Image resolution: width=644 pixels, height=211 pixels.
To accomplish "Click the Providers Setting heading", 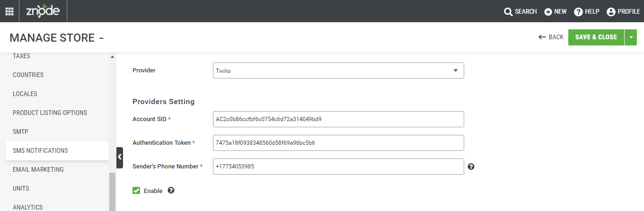I will click(x=164, y=102).
